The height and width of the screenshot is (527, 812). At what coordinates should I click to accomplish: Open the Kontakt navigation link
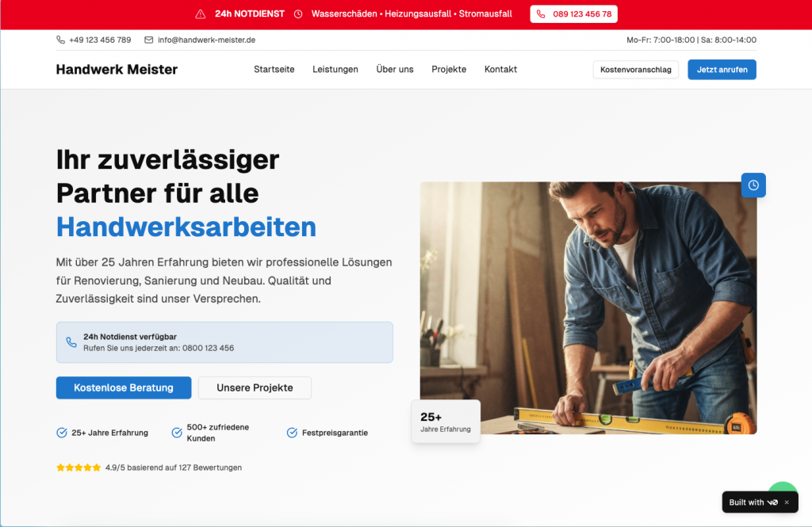[501, 70]
